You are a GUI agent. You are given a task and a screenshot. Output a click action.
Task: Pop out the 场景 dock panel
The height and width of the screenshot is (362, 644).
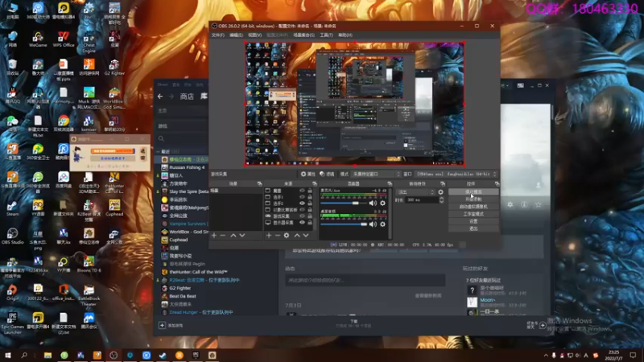click(259, 184)
